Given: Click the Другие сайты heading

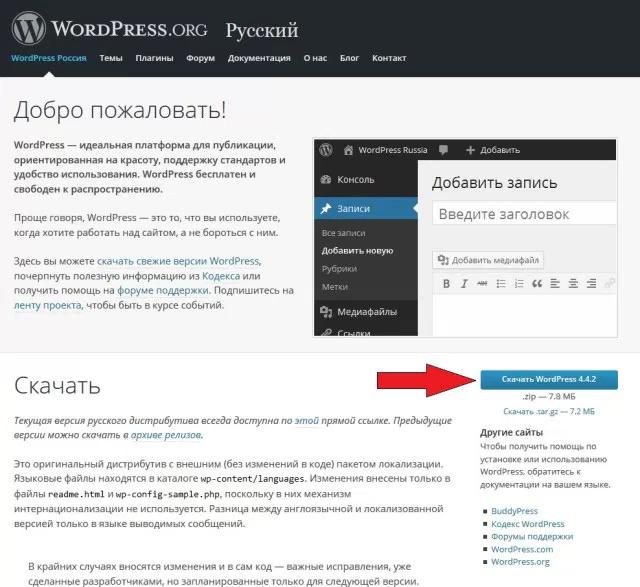Looking at the screenshot, I should click(511, 432).
